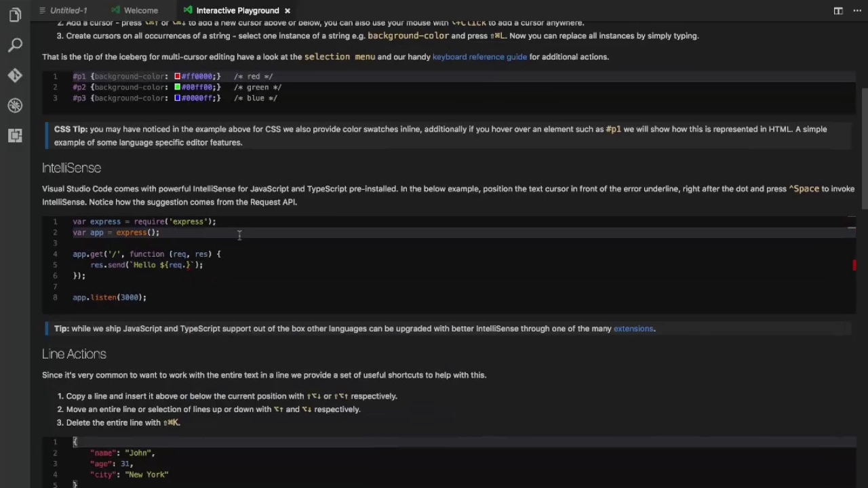The width and height of the screenshot is (868, 488).
Task: Open the Extensions view icon
Action: pyautogui.click(x=15, y=136)
